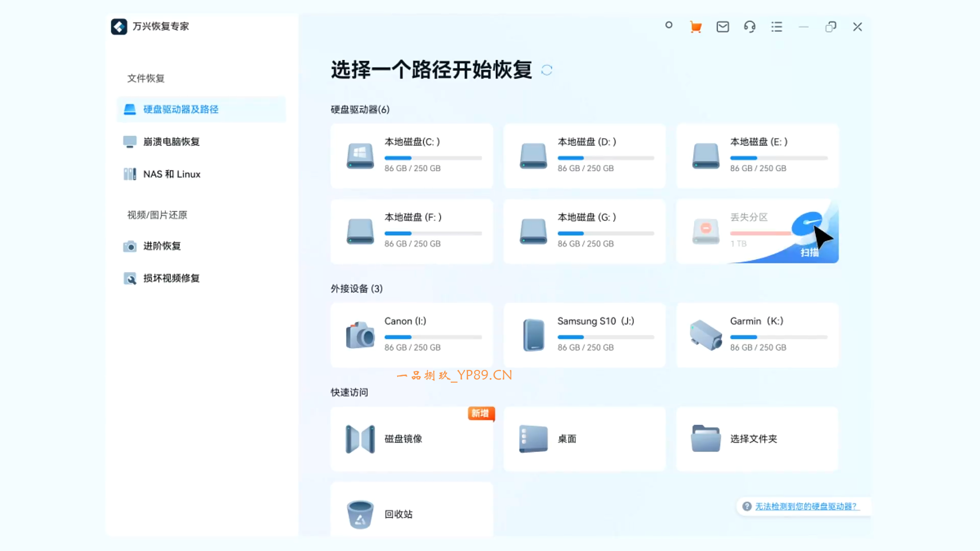Open 损坏视频修复 tool
The image size is (980, 551).
click(171, 279)
